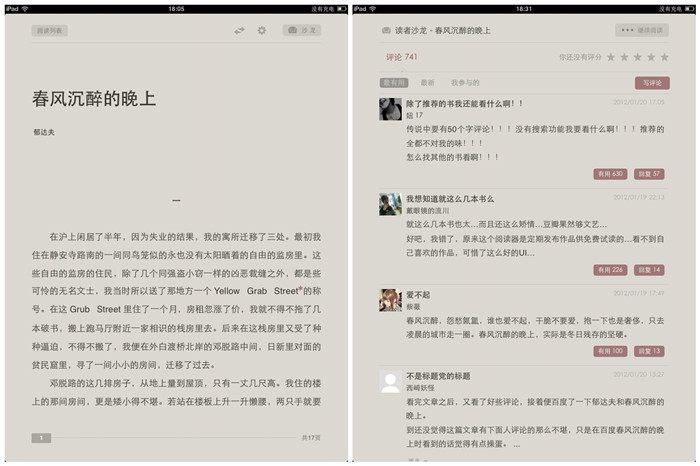Open replies with 回复 57 button

649,174
